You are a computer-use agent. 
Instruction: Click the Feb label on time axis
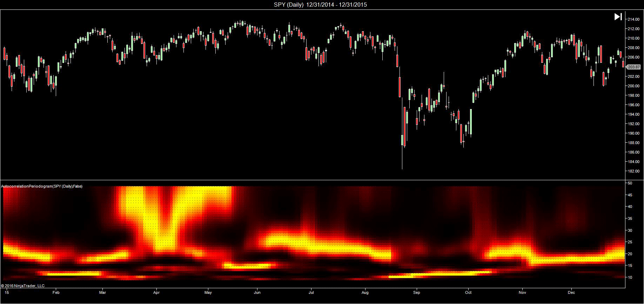pyautogui.click(x=56, y=292)
